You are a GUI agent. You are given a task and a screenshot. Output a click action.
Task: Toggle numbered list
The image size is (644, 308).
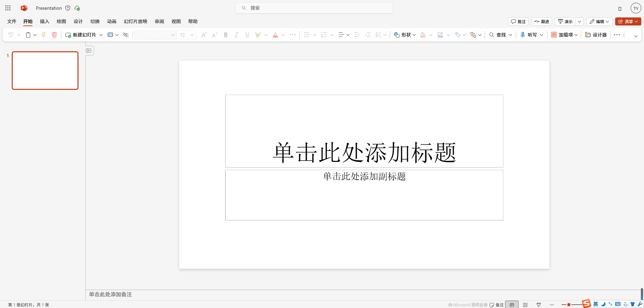pyautogui.click(x=324, y=35)
